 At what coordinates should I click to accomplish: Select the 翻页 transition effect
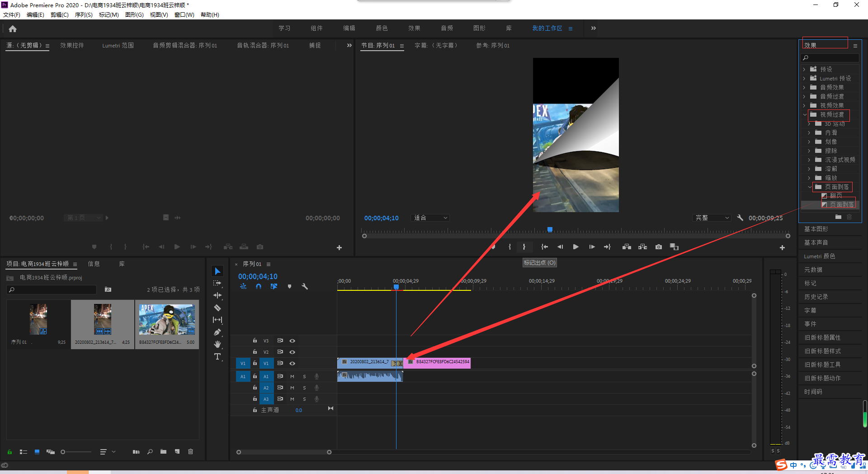836,195
